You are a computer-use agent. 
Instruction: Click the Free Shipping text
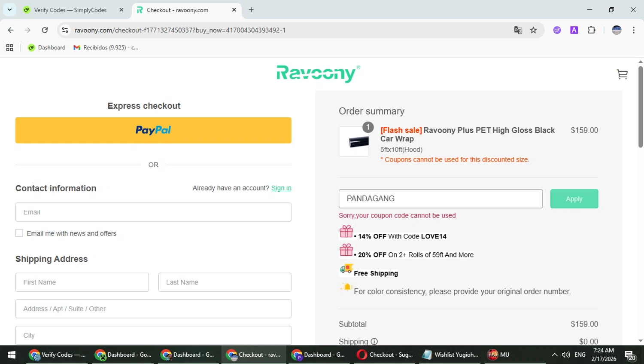pos(376,273)
